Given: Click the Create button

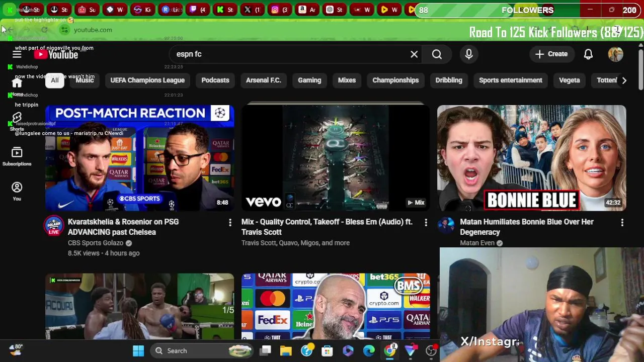Looking at the screenshot, I should [551, 54].
